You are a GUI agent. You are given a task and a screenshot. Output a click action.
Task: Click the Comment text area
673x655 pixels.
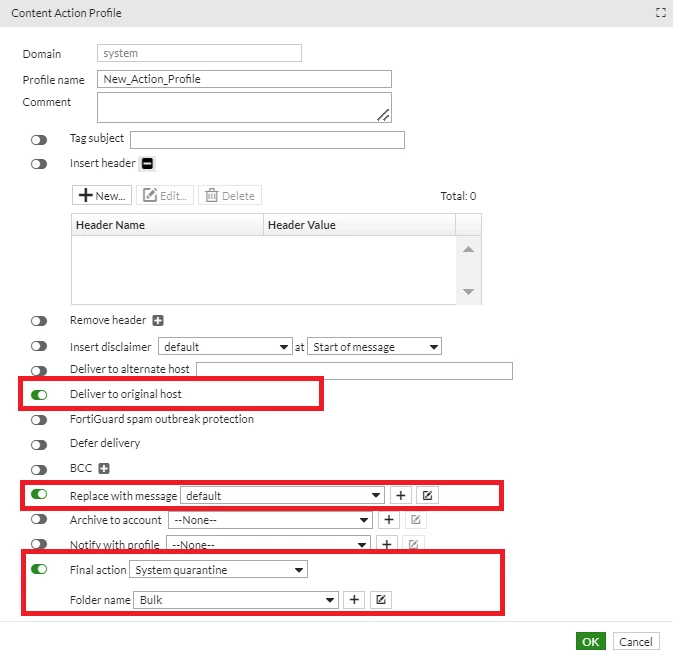pyautogui.click(x=244, y=107)
